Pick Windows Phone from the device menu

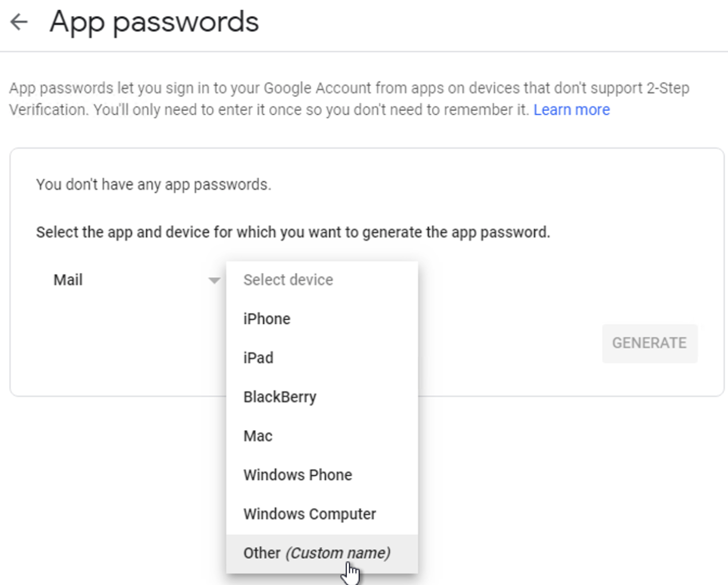point(297,475)
